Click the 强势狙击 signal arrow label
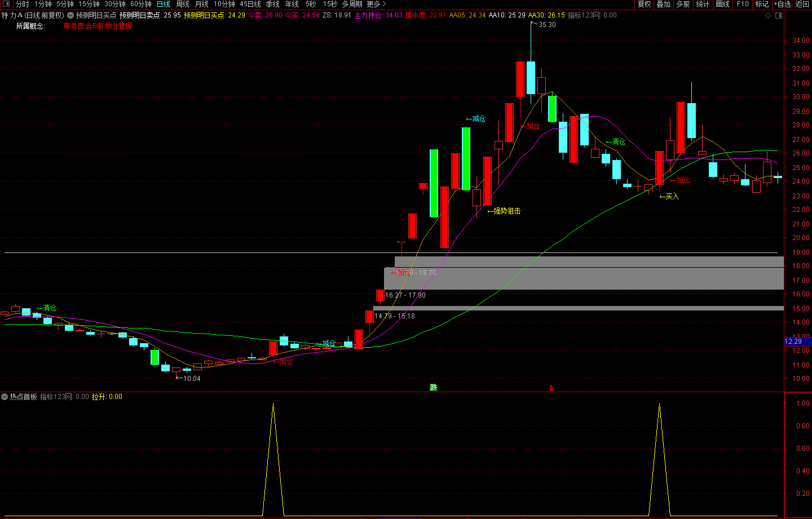This screenshot has height=519, width=812. pos(504,211)
